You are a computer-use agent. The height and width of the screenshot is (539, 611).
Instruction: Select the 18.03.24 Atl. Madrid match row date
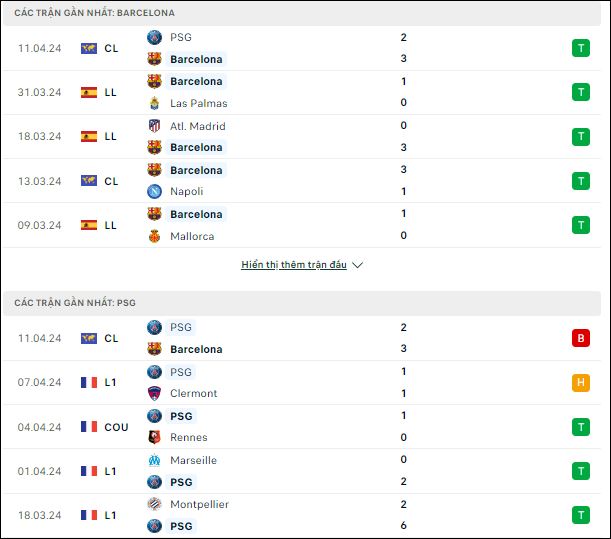(40, 136)
